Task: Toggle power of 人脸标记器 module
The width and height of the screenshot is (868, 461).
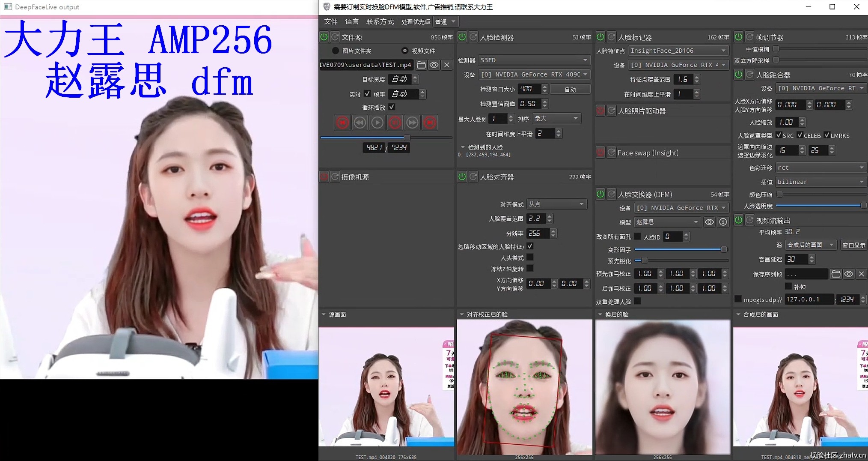Action: pyautogui.click(x=600, y=37)
